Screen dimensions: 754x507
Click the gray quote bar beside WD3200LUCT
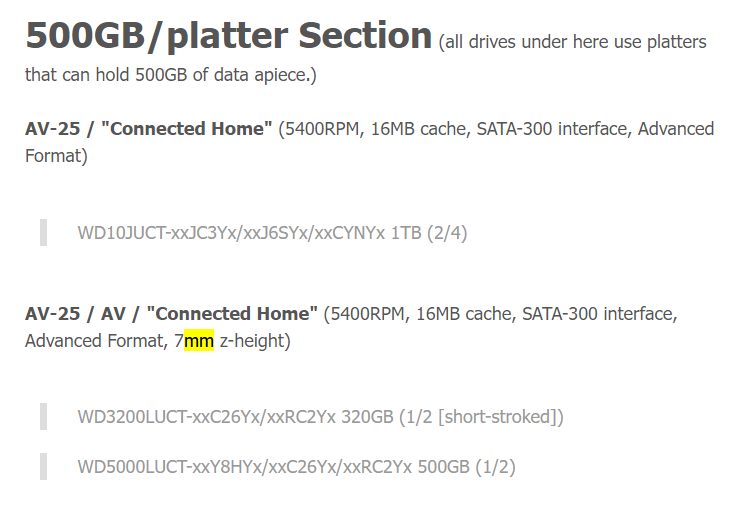coord(43,417)
